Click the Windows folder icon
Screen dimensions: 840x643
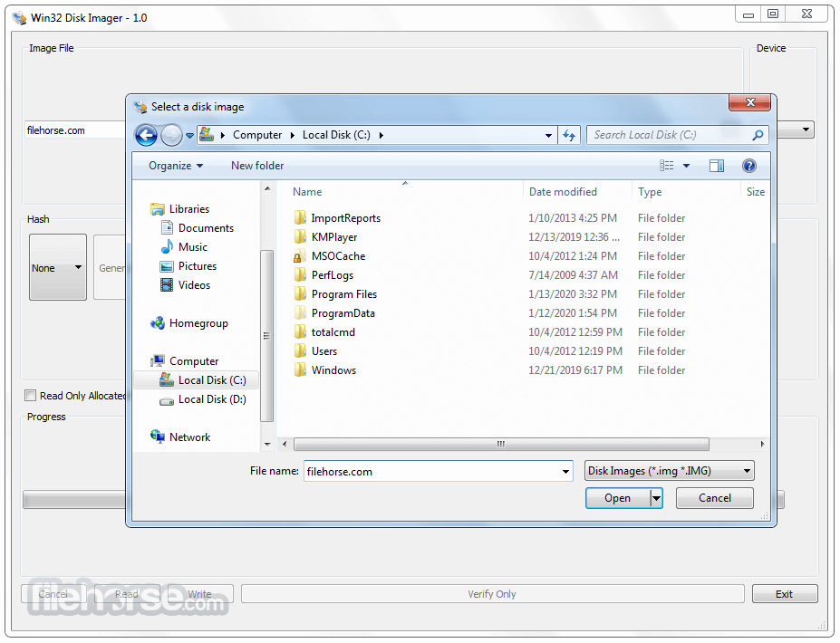click(x=300, y=370)
